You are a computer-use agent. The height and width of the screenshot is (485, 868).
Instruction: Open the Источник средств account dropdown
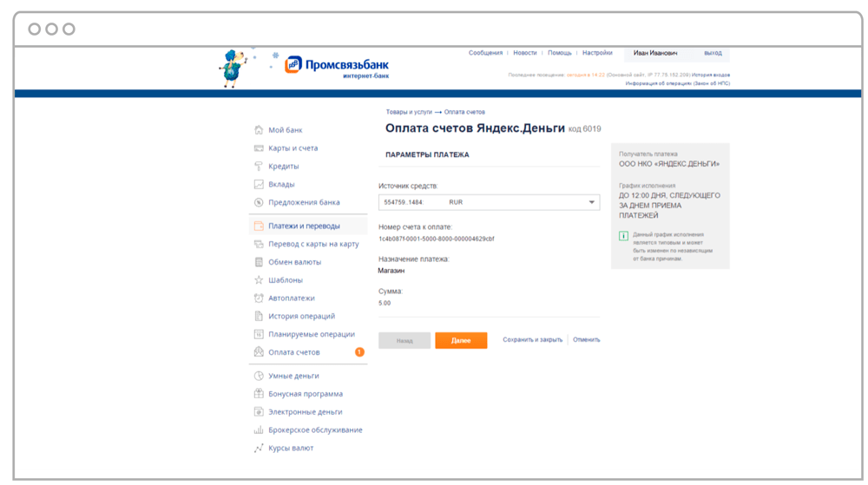(489, 202)
